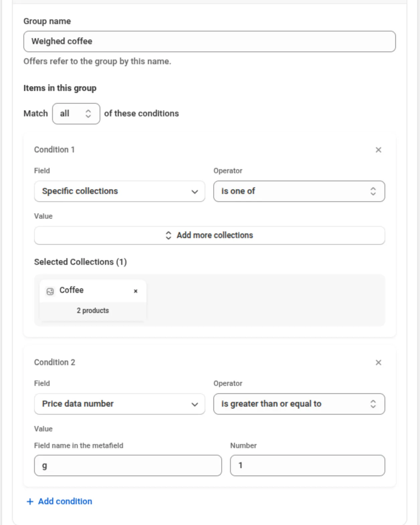Image resolution: width=420 pixels, height=525 pixels.
Task: Open the Specific collections field dropdown
Action: [x=120, y=191]
